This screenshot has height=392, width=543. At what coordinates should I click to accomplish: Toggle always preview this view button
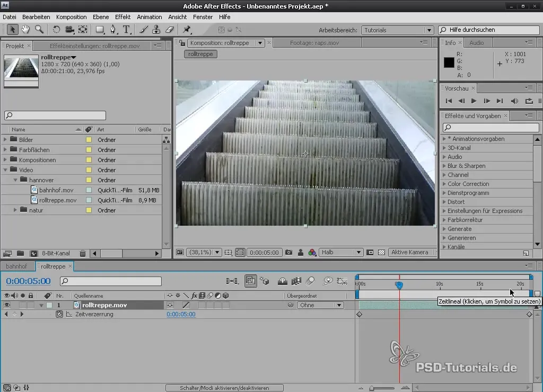179,253
